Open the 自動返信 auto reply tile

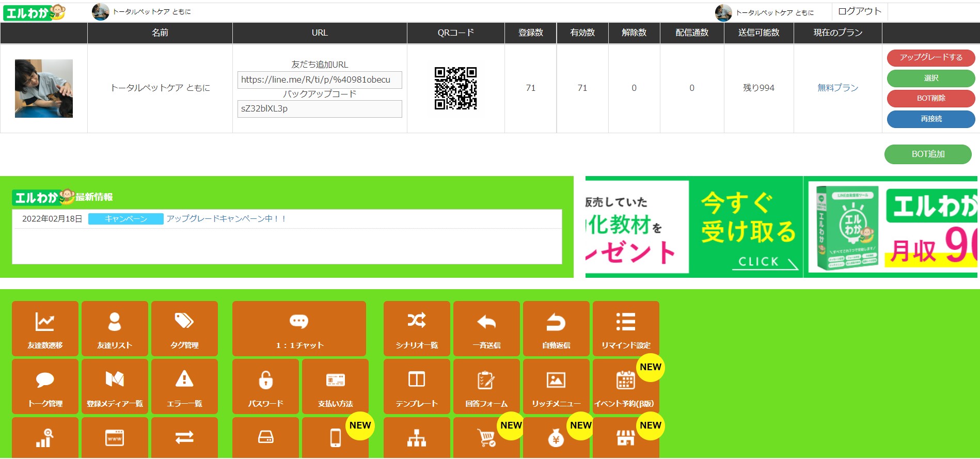tap(556, 328)
